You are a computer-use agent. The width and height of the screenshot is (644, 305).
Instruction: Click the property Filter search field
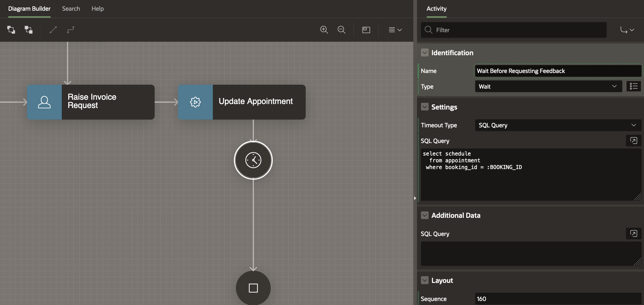(x=518, y=30)
